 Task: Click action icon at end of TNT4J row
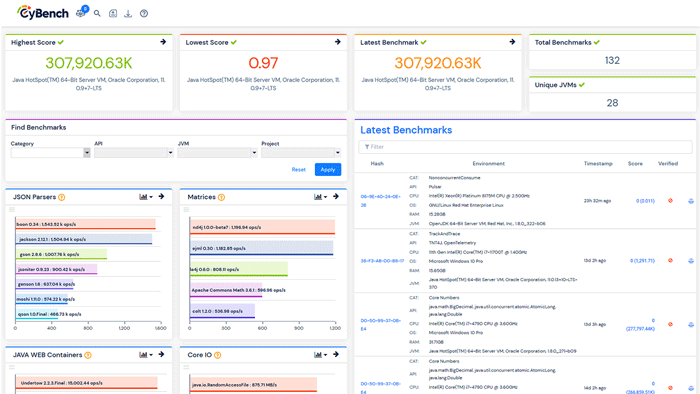click(691, 261)
